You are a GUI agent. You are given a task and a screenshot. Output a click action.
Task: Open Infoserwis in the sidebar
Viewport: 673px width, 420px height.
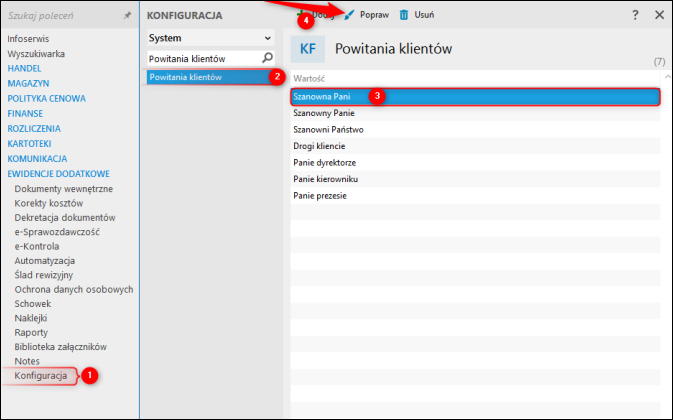pyautogui.click(x=28, y=39)
